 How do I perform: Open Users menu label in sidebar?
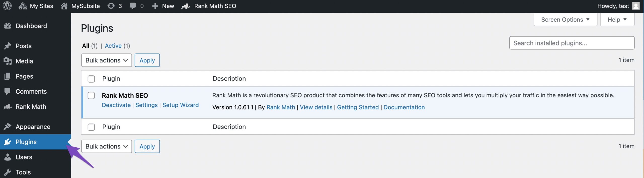pyautogui.click(x=24, y=157)
